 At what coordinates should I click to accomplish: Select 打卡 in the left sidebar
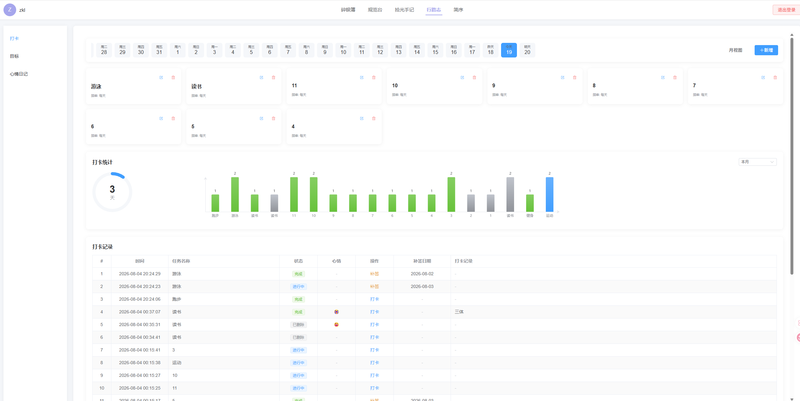tap(14, 38)
